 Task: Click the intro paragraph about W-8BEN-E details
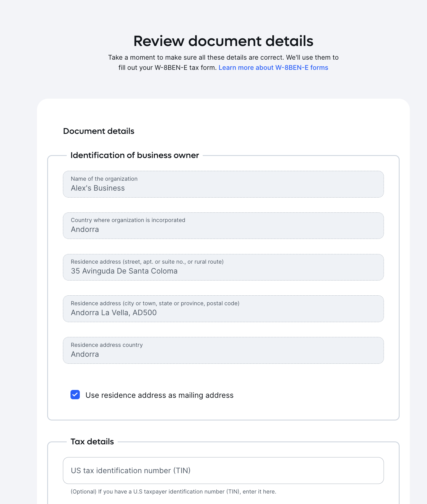[223, 62]
